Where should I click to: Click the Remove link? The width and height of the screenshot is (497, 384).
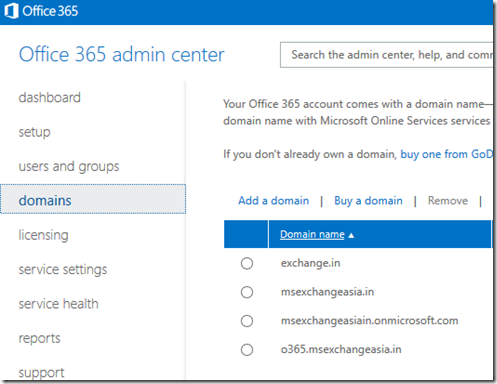point(448,201)
